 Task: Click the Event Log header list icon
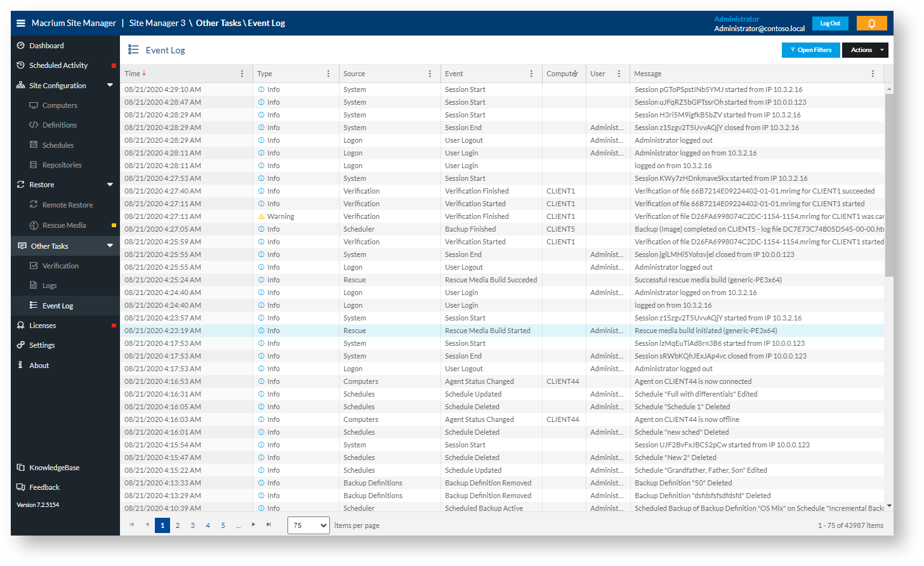[133, 49]
